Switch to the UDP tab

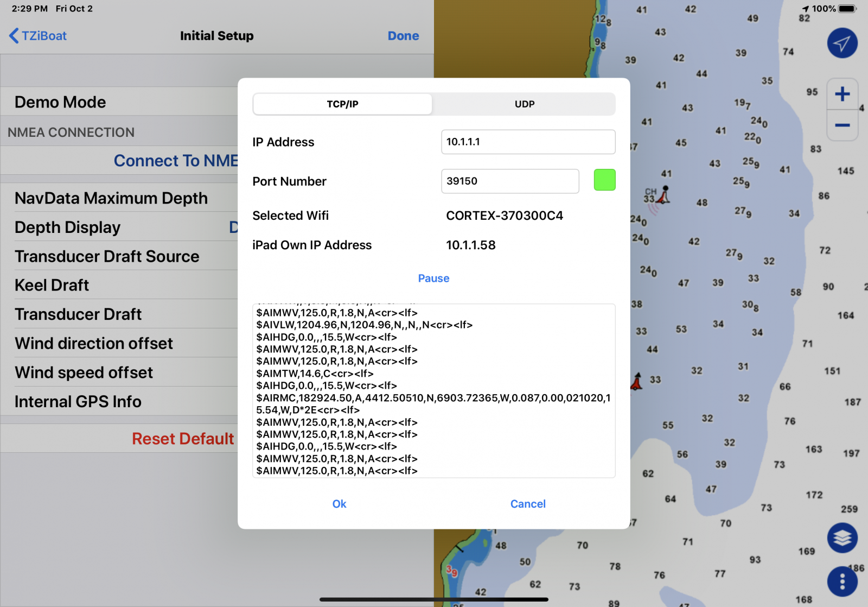(x=524, y=104)
